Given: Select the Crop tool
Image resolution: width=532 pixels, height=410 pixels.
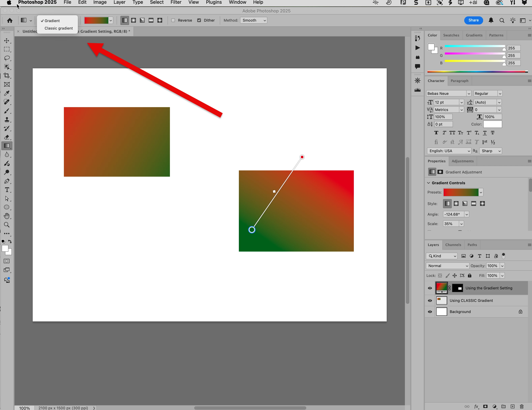Looking at the screenshot, I should (x=7, y=76).
